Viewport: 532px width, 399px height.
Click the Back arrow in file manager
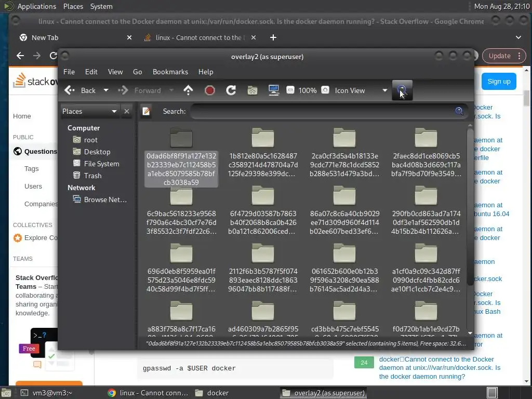[x=80, y=90]
